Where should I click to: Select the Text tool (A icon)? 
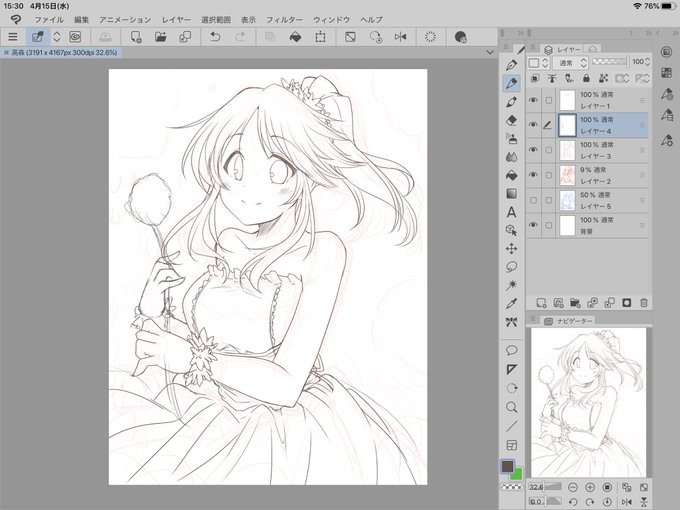click(x=512, y=212)
